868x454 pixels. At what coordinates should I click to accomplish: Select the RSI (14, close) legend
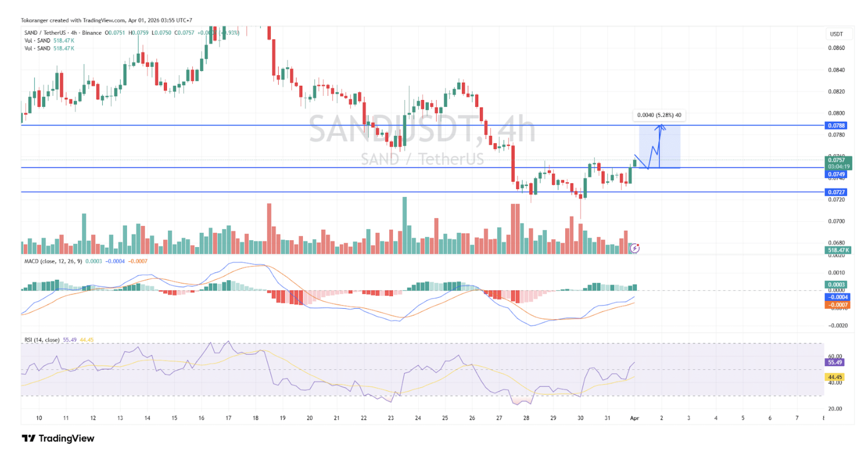(42, 340)
